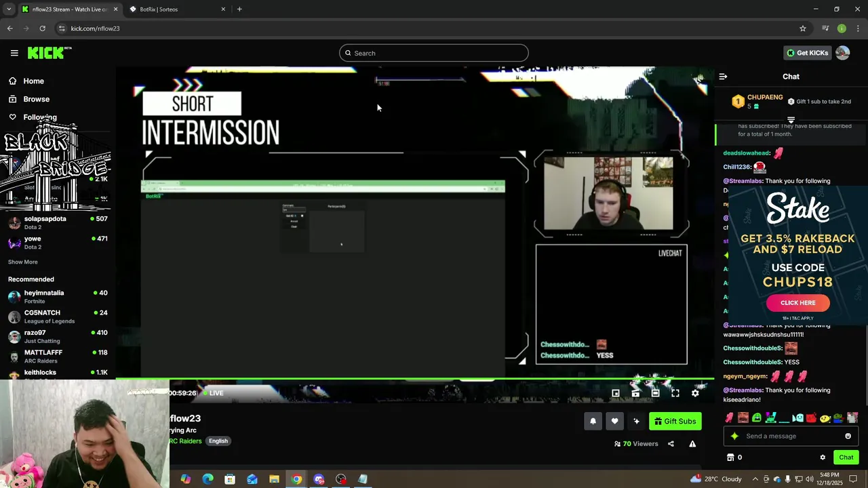Bookmark this page with star icon

[x=803, y=28]
